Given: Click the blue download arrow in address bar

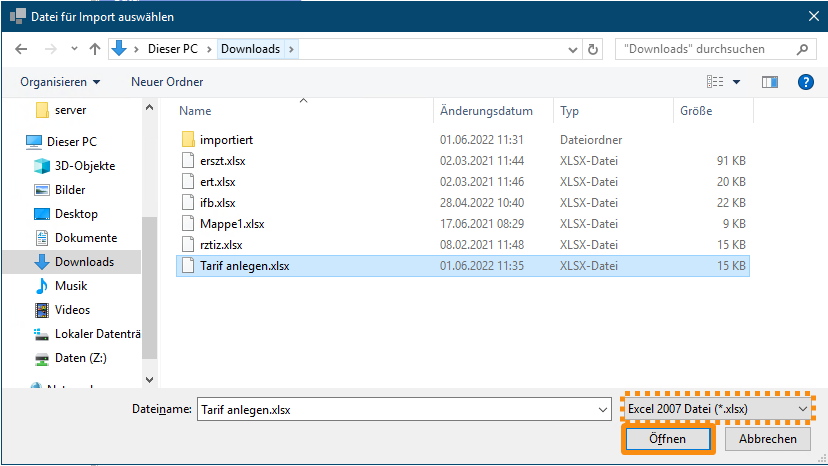Looking at the screenshot, I should (x=119, y=49).
